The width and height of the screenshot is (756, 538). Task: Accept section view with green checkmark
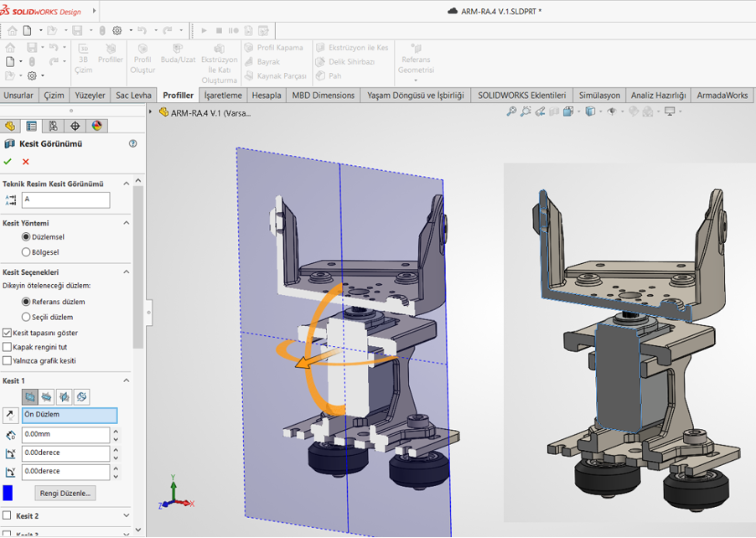click(x=8, y=162)
